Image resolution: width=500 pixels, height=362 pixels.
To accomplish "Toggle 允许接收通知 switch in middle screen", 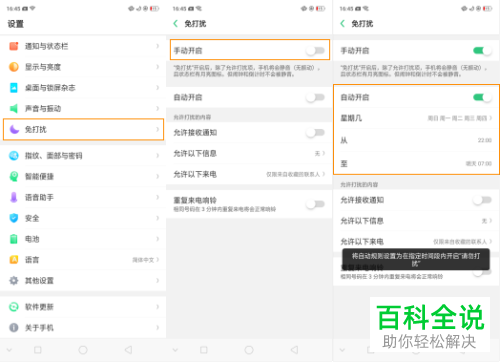I will coord(315,133).
